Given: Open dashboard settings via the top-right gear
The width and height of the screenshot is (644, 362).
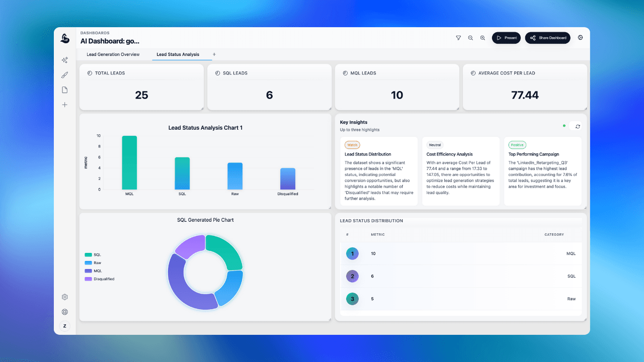Looking at the screenshot, I should [581, 38].
